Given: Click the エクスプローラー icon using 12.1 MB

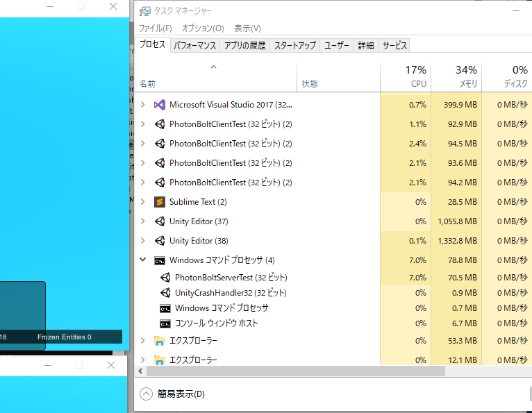Looking at the screenshot, I should click(160, 360).
